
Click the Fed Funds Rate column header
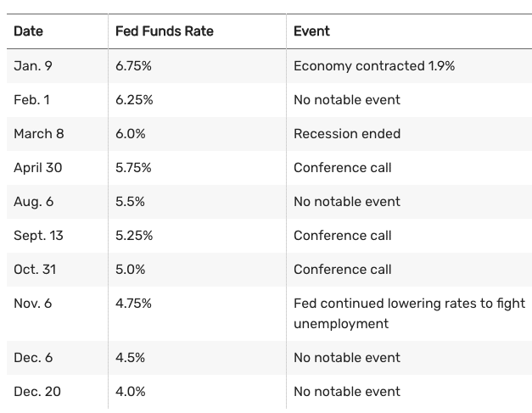pyautogui.click(x=165, y=31)
